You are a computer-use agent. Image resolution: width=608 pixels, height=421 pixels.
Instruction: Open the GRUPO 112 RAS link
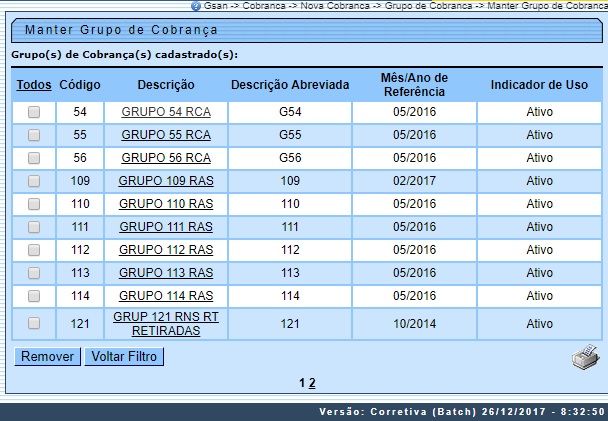[166, 250]
